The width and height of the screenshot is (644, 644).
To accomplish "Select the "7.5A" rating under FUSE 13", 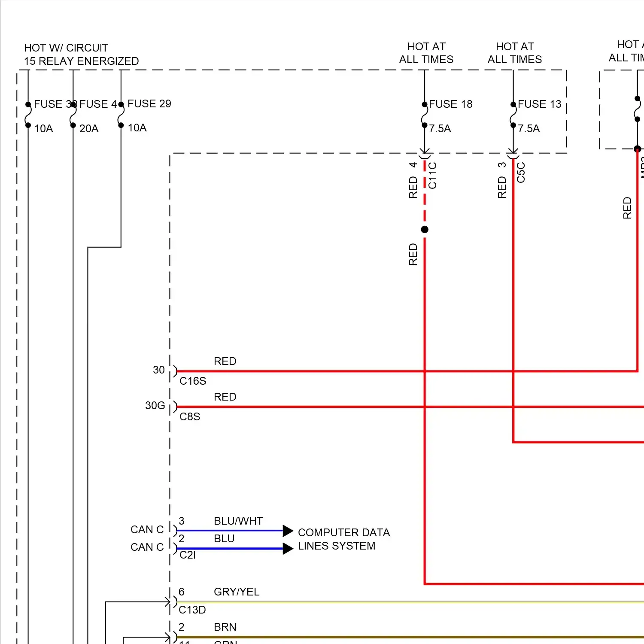I will (529, 128).
